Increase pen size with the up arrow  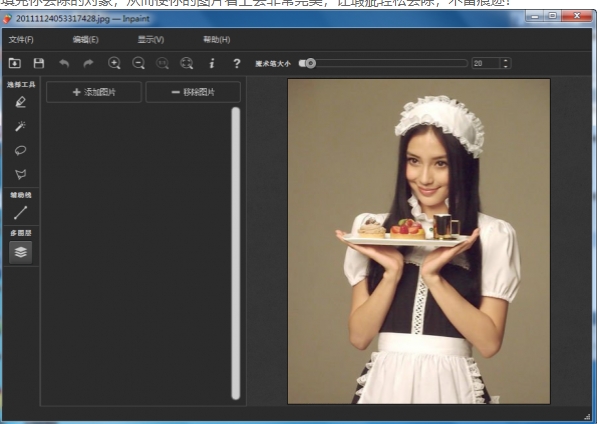tap(506, 60)
